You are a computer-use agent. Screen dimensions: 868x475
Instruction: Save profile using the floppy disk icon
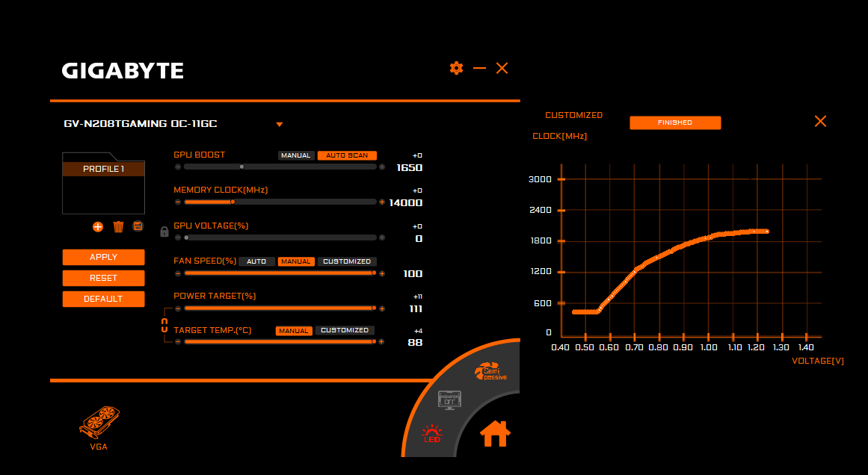pyautogui.click(x=138, y=226)
